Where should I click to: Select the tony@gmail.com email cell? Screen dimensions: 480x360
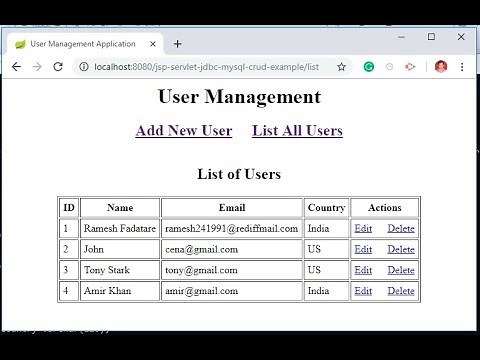tap(232, 270)
